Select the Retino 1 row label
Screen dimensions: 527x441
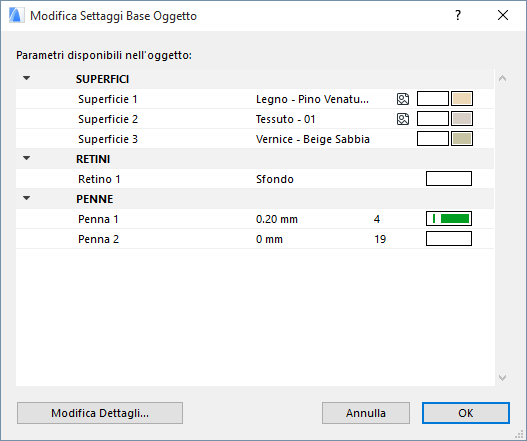(x=99, y=179)
